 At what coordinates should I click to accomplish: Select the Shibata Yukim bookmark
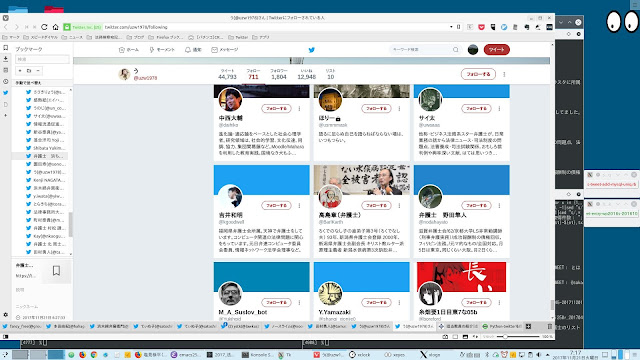tap(45, 148)
